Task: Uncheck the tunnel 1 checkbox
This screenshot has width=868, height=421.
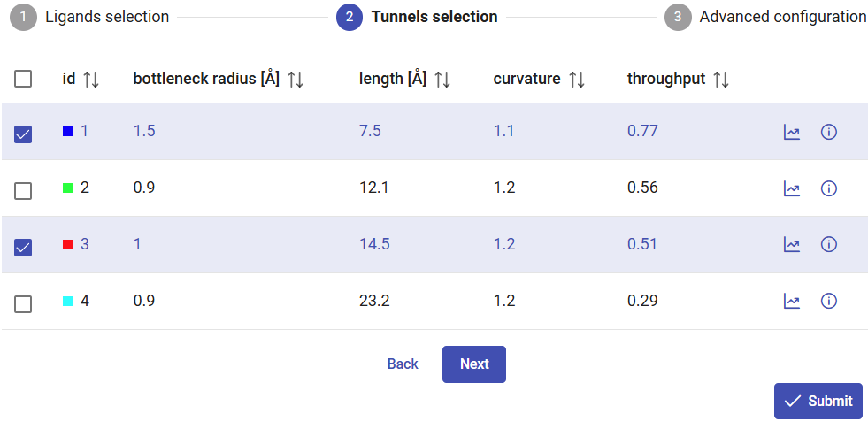Action: point(24,134)
